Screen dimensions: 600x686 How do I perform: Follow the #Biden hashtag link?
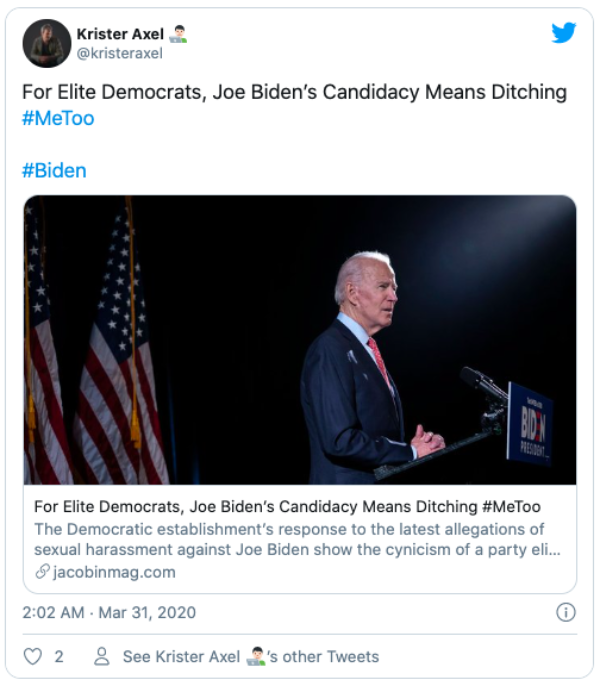[54, 170]
